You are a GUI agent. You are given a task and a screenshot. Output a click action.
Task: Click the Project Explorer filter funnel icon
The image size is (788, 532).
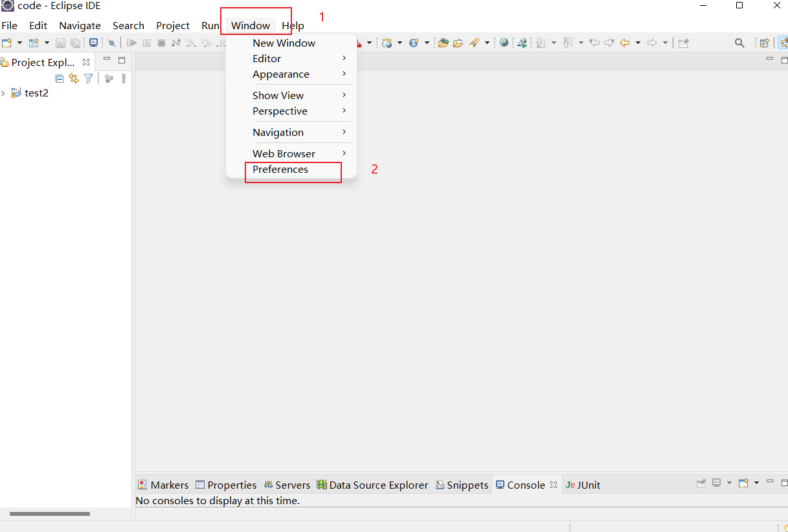point(89,78)
